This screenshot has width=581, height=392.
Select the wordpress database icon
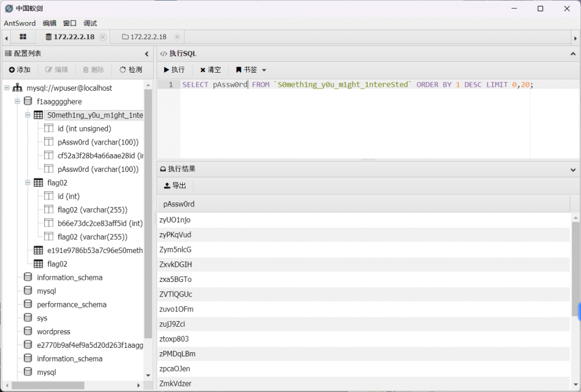(x=28, y=331)
